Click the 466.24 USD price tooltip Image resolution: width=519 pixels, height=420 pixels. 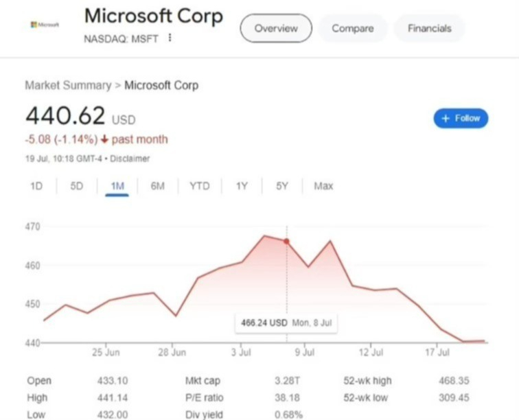pyautogui.click(x=286, y=323)
